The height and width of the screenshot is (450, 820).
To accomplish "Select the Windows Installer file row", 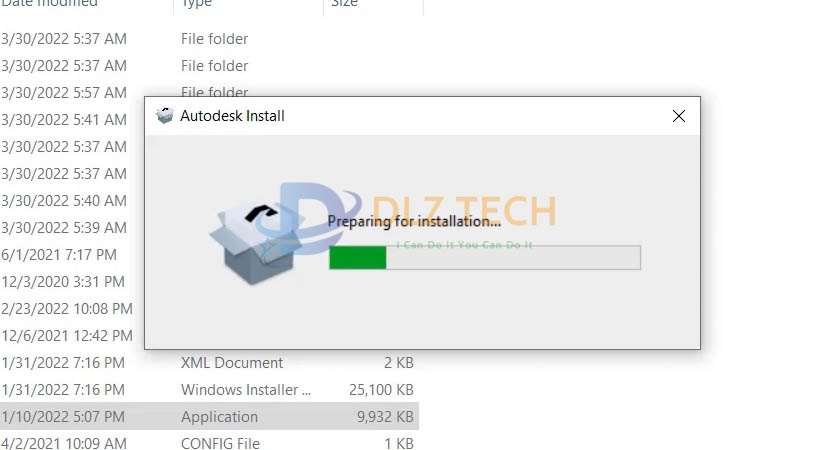I will pyautogui.click(x=209, y=390).
